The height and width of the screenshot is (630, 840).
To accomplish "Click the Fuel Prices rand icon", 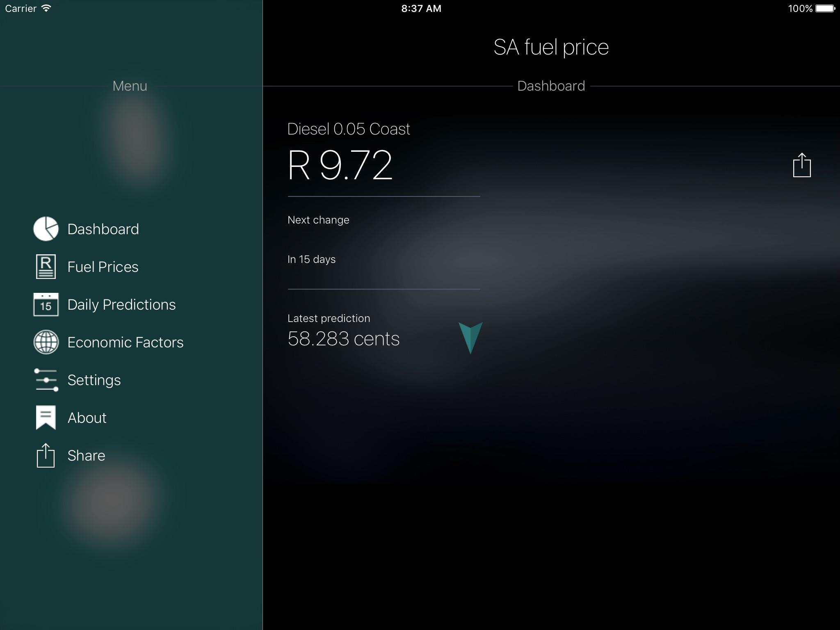I will click(x=46, y=267).
